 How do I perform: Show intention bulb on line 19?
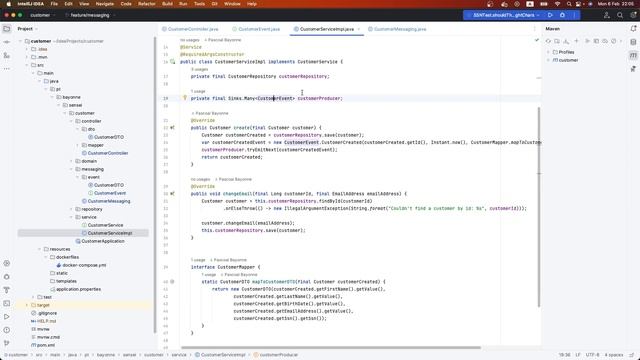(x=185, y=98)
